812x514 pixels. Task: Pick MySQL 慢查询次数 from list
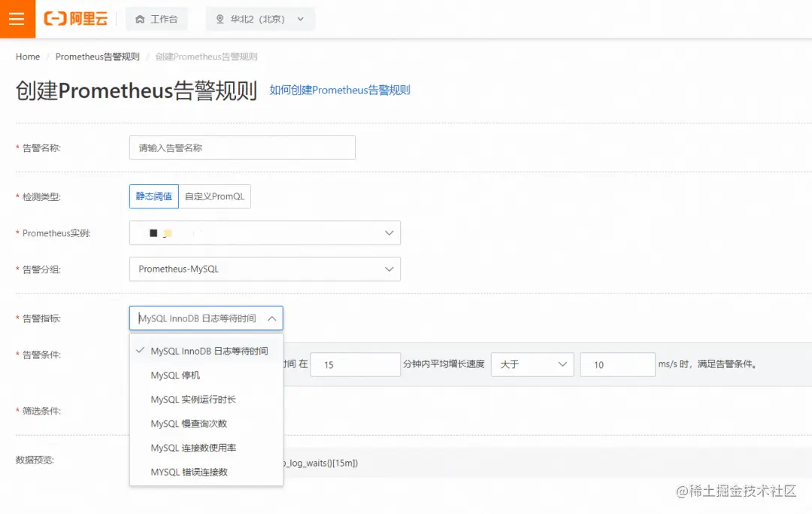(x=206, y=424)
